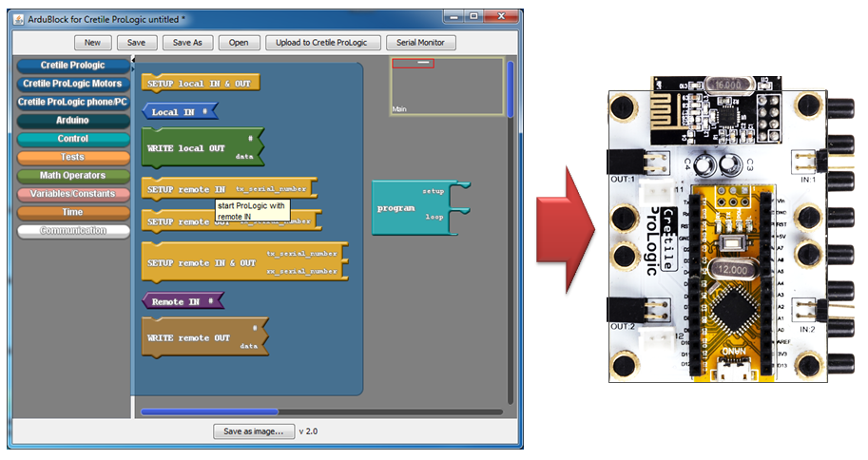
Task: Select the SETUP local IN & OUT block
Action: click(x=201, y=83)
